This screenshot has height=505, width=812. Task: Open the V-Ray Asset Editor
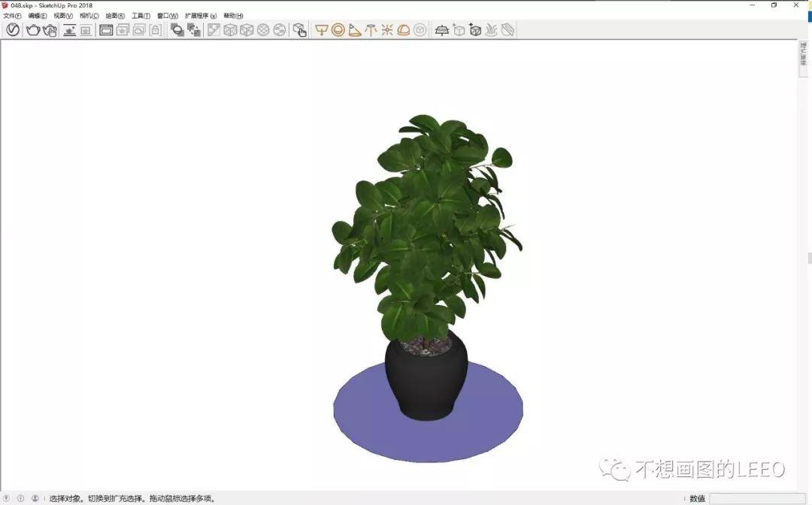tap(13, 30)
